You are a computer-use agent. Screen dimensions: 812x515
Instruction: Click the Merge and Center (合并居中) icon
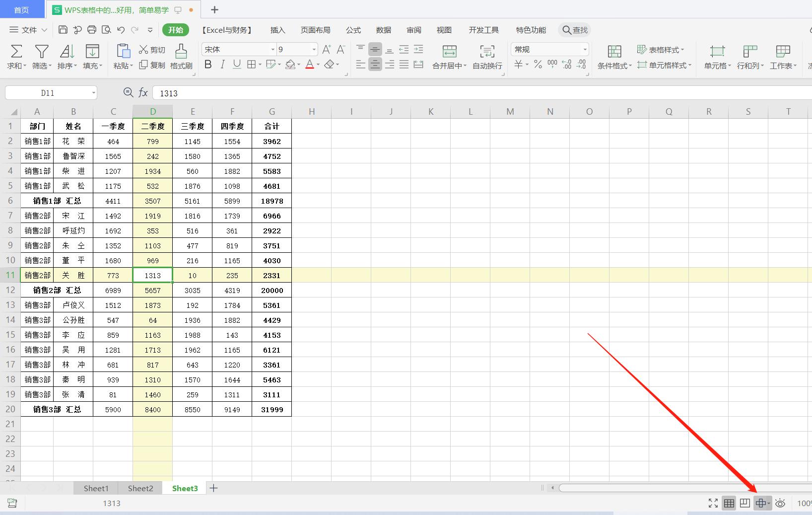tap(449, 52)
